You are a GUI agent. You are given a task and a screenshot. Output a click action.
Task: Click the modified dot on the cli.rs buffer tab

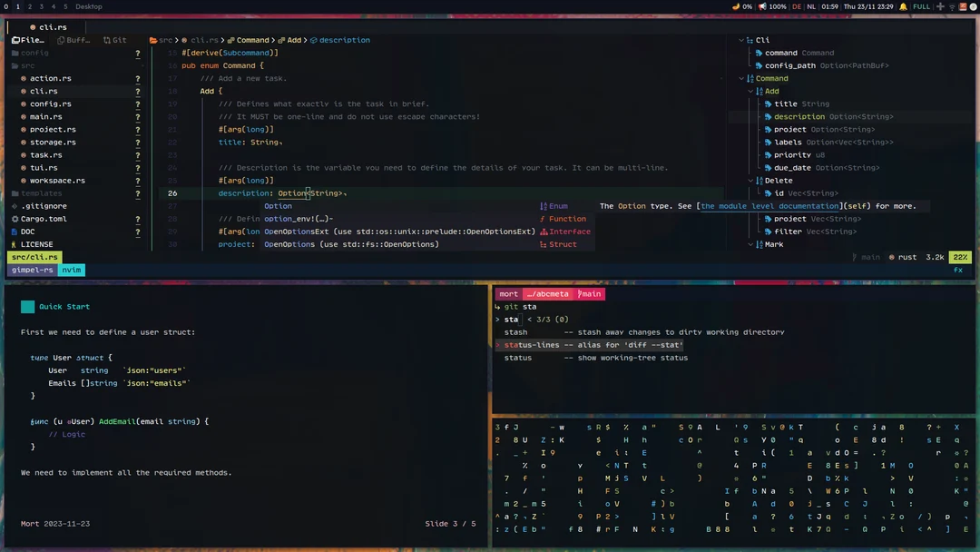33,27
